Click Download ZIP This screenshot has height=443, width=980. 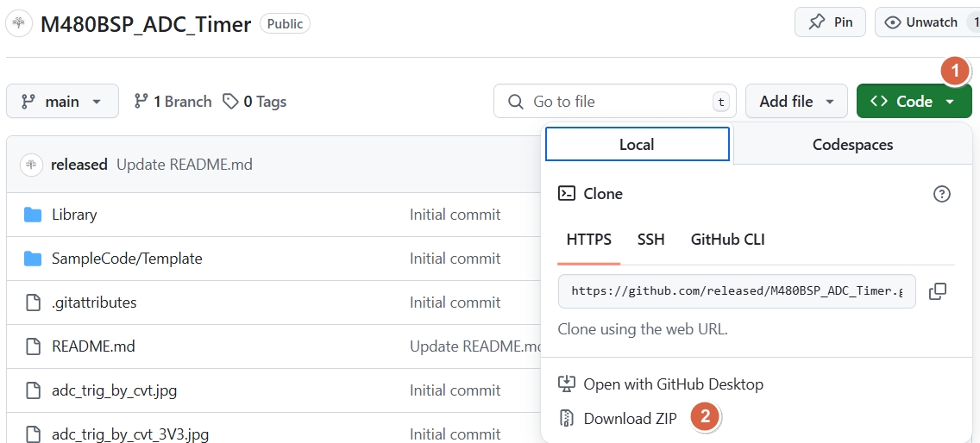coord(619,418)
